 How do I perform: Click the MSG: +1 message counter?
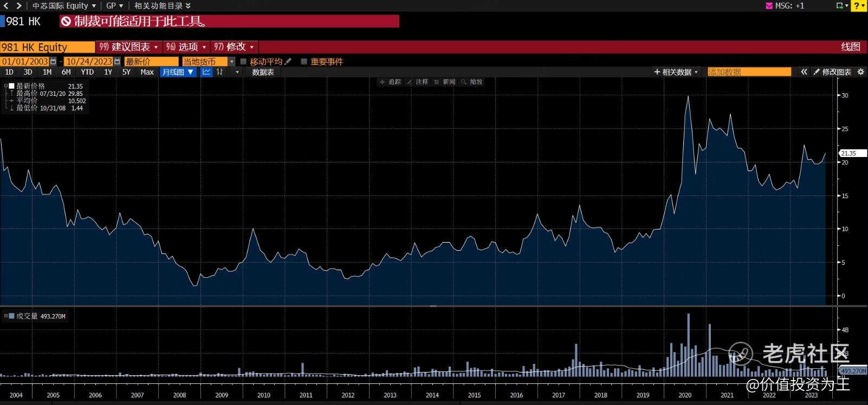pos(789,5)
